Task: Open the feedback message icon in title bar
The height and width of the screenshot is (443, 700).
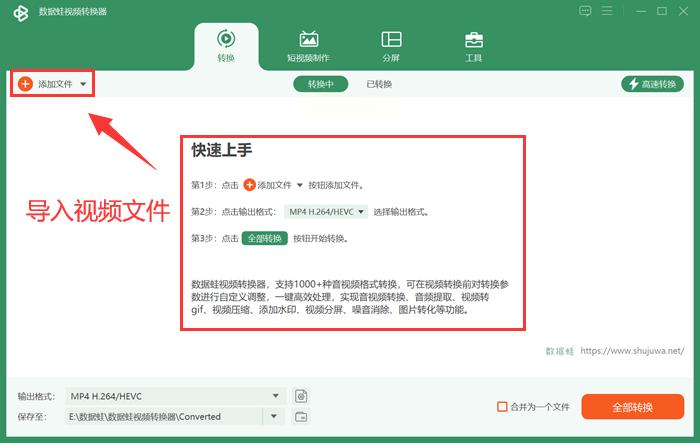Action: [585, 11]
